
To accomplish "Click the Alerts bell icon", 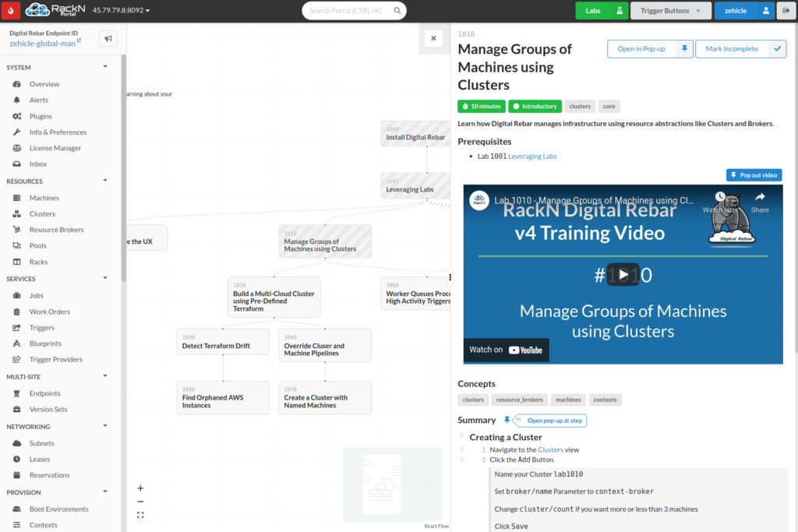I will click(17, 100).
